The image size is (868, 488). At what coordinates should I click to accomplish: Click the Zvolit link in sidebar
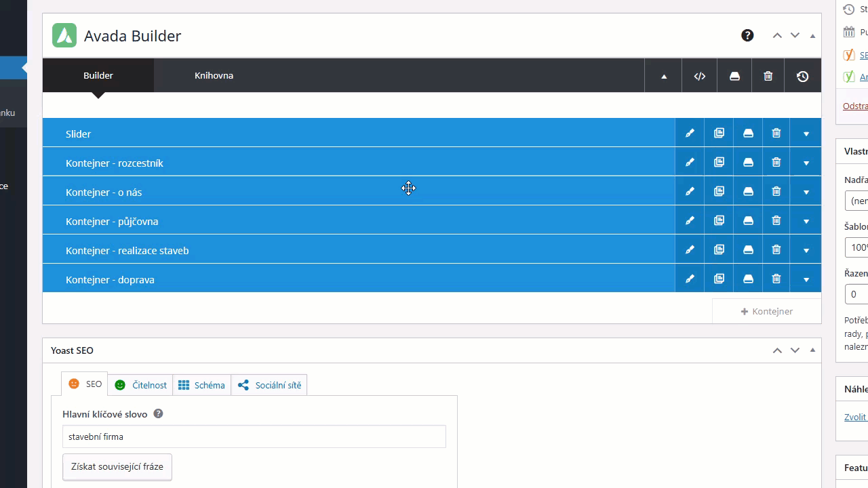[856, 417]
